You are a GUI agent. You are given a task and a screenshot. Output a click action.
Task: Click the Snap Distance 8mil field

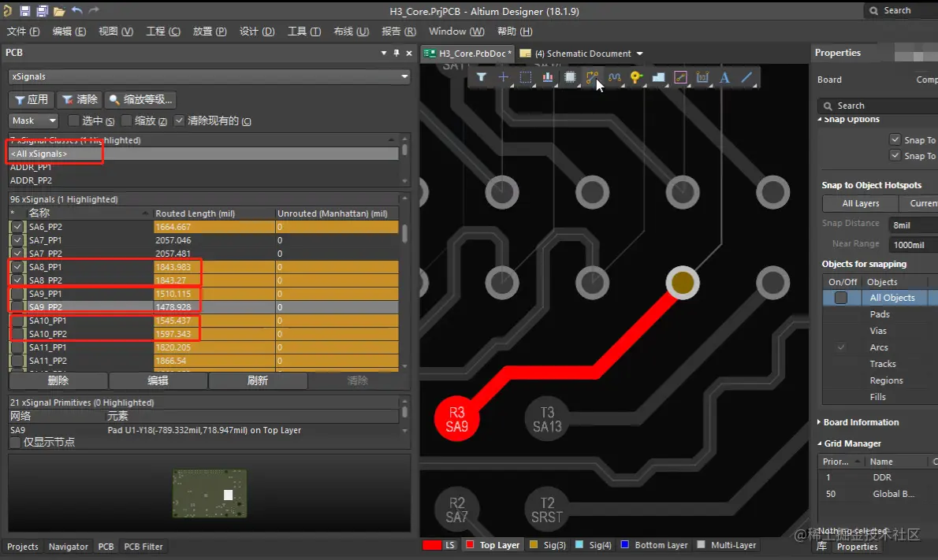coord(913,224)
